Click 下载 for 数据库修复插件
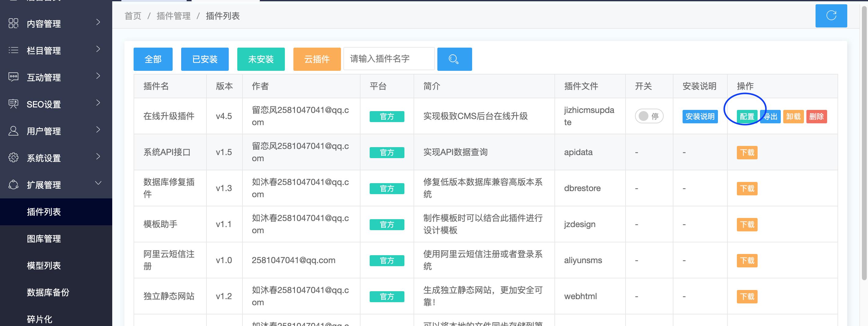The image size is (868, 326). click(x=747, y=188)
